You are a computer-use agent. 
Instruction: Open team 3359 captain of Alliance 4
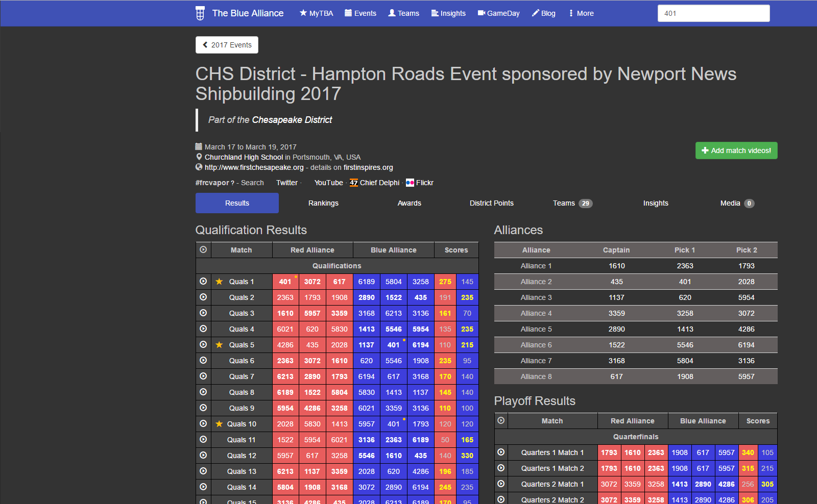617,313
